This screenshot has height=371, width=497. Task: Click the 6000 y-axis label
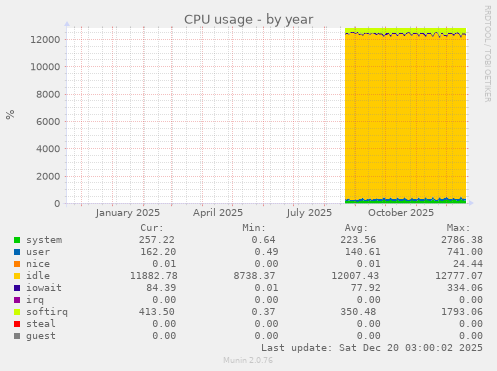pyautogui.click(x=48, y=122)
